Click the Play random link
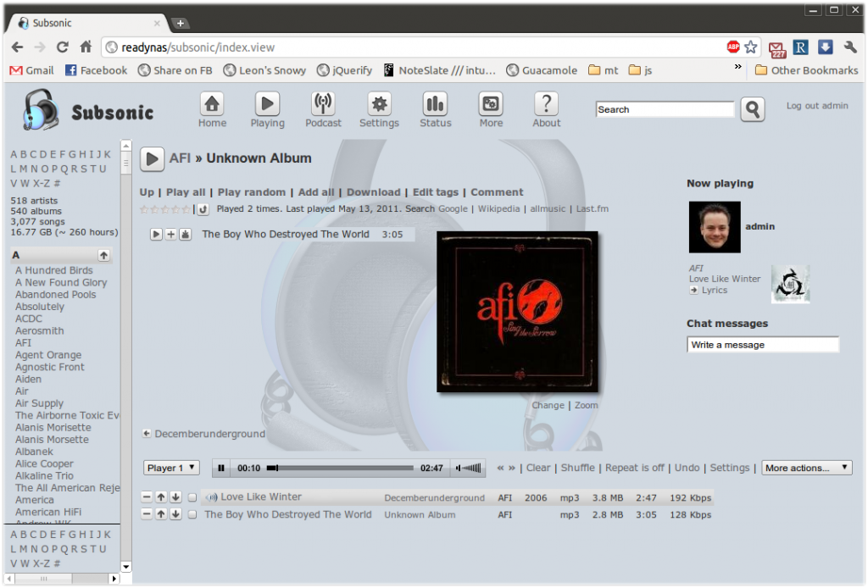868x588 pixels. [x=251, y=192]
